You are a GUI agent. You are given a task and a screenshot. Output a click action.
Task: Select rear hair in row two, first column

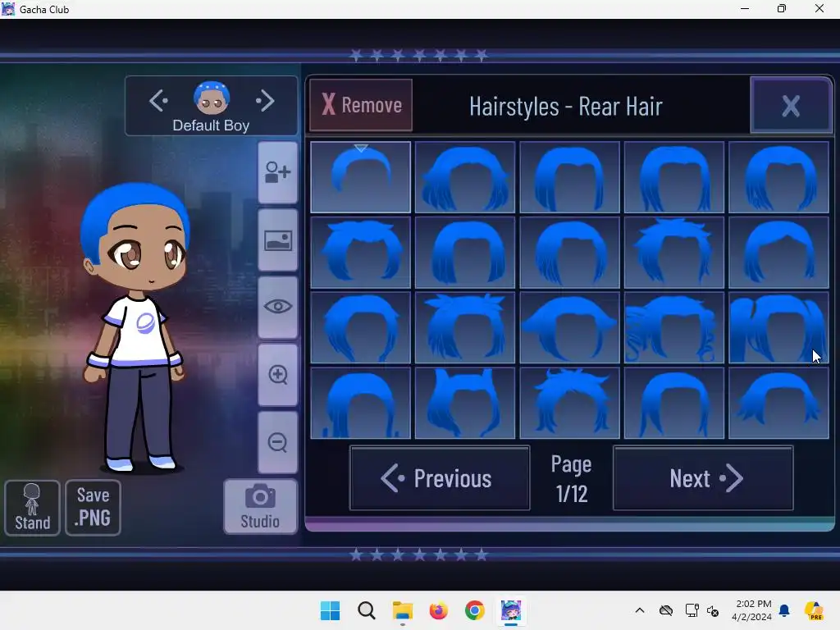point(361,253)
